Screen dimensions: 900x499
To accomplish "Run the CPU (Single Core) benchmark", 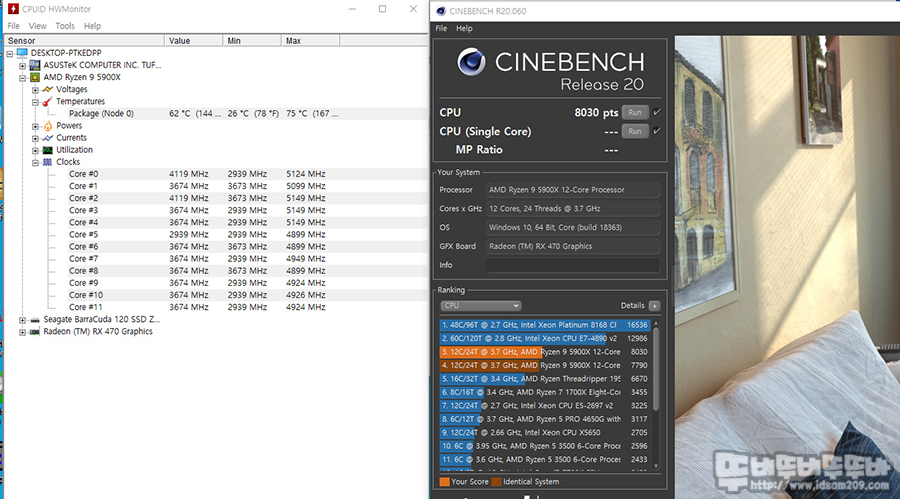I will (x=635, y=131).
